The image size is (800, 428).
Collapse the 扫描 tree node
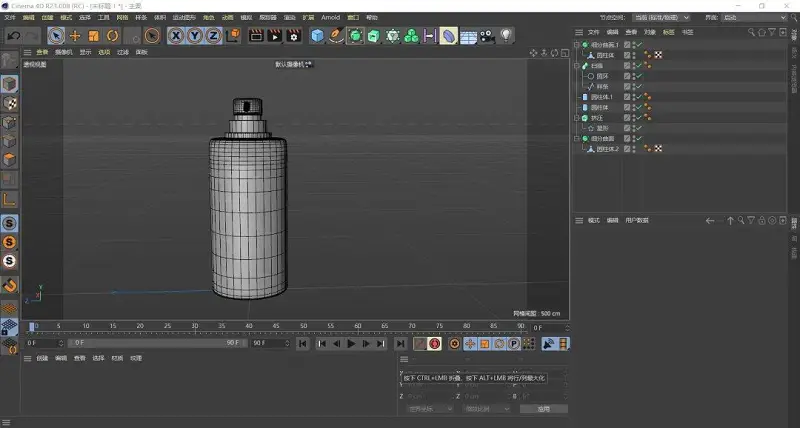577,66
